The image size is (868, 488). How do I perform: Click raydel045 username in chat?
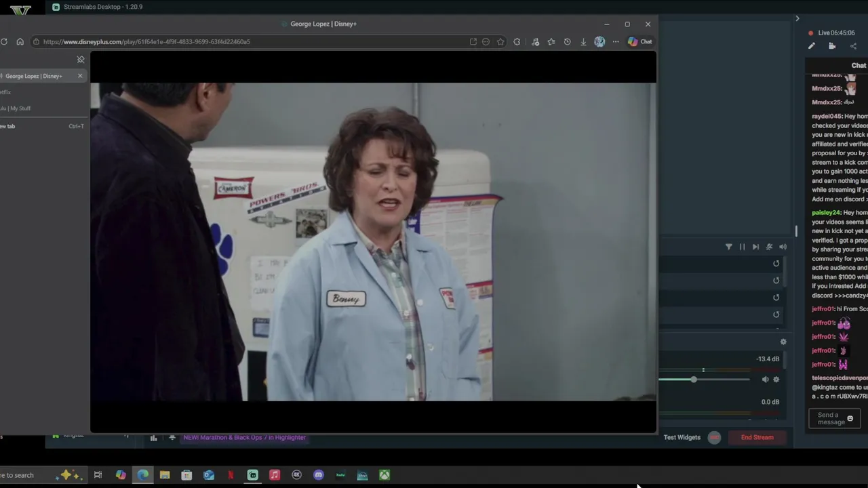coord(827,117)
